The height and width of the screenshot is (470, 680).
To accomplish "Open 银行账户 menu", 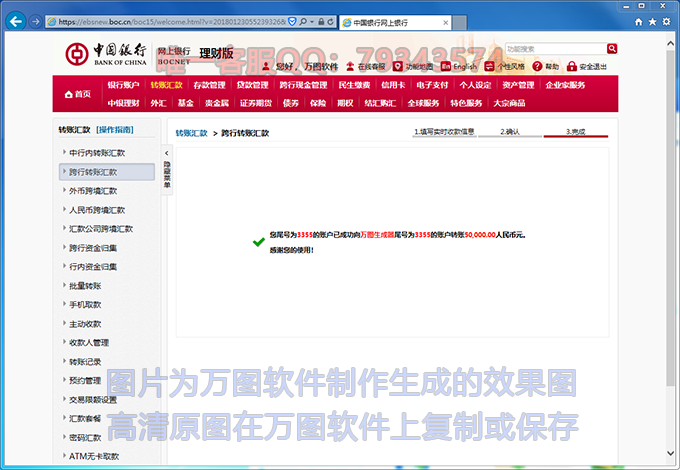I will [123, 85].
